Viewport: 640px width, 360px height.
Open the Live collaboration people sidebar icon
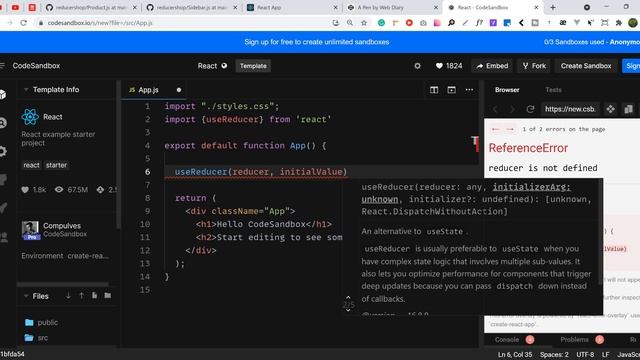pos(4,237)
